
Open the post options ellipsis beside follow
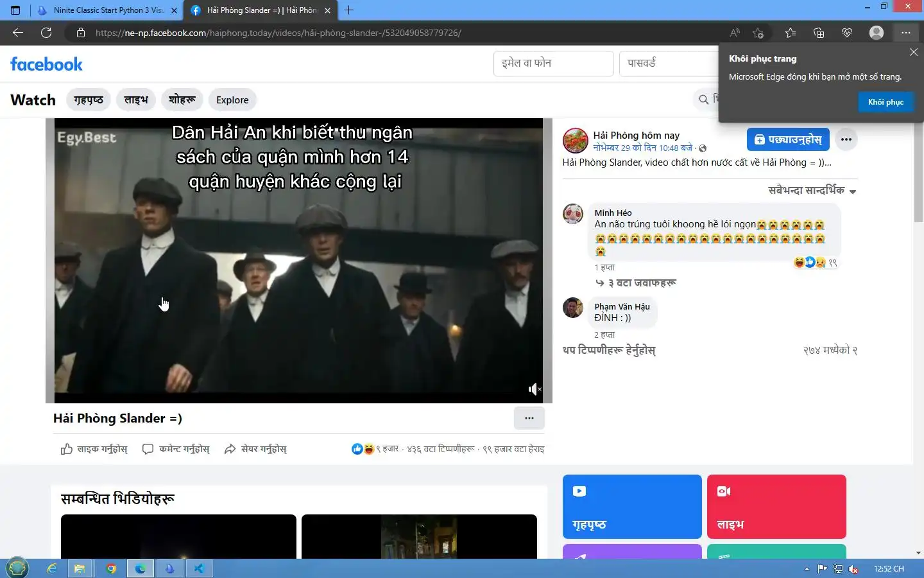[846, 139]
